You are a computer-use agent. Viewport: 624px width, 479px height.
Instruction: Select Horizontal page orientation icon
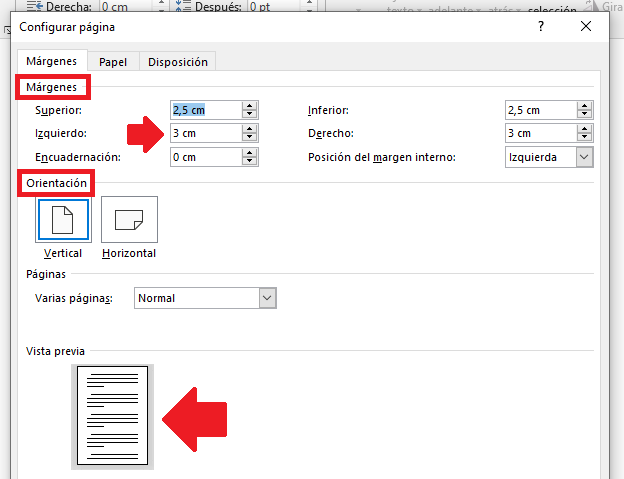tap(129, 220)
